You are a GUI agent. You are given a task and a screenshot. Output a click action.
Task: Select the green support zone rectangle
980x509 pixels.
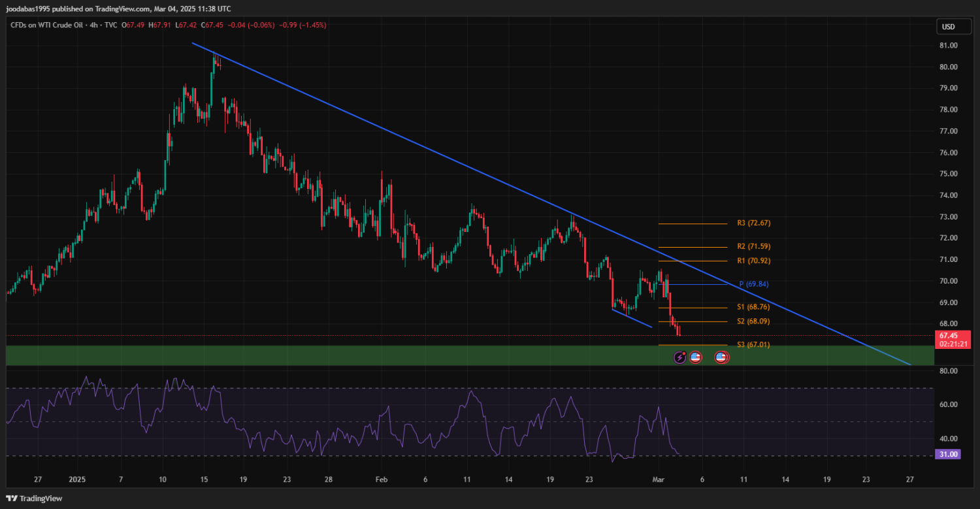tap(327, 355)
